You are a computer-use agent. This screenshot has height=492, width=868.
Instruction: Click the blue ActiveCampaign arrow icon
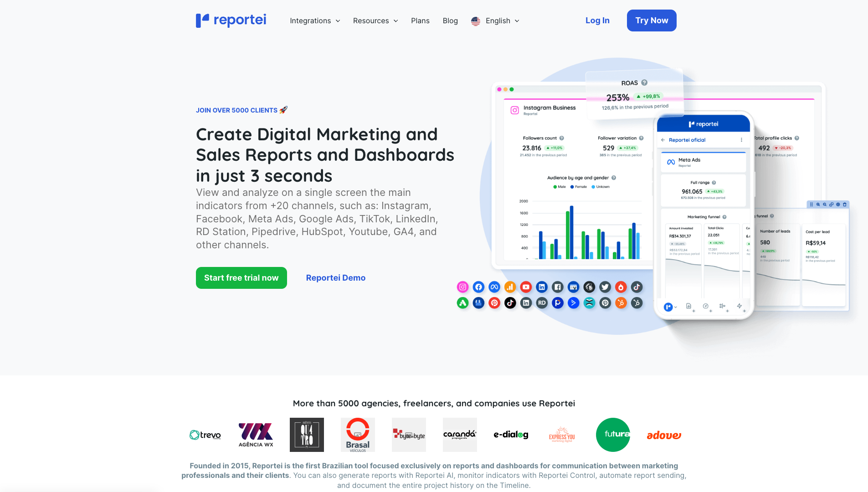point(573,303)
